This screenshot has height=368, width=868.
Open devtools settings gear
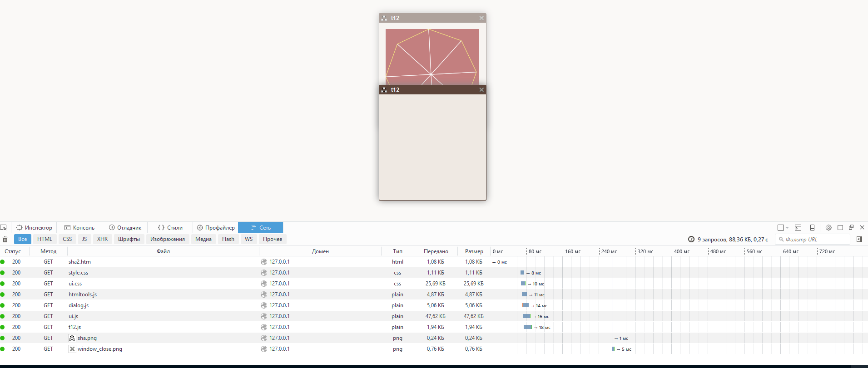[x=828, y=227]
